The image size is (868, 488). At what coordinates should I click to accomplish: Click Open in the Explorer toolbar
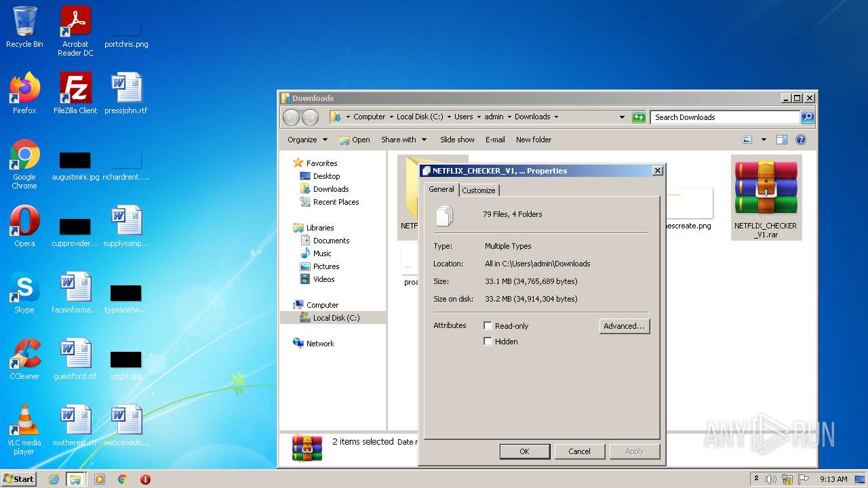tap(355, 140)
